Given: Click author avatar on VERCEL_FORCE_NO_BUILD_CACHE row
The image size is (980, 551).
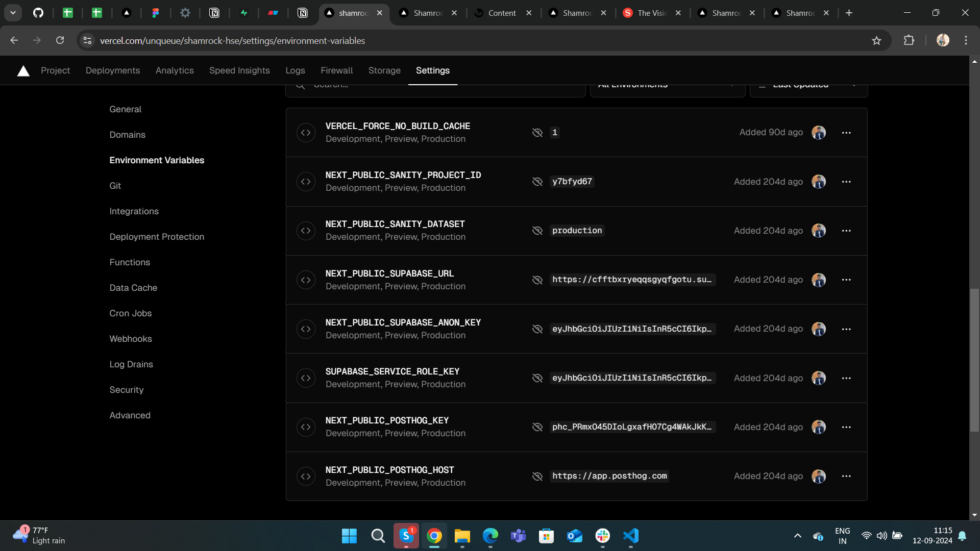Looking at the screenshot, I should click(819, 133).
